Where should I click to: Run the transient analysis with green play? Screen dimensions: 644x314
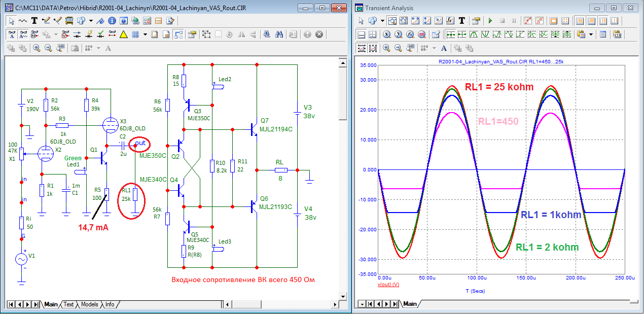pos(490,21)
